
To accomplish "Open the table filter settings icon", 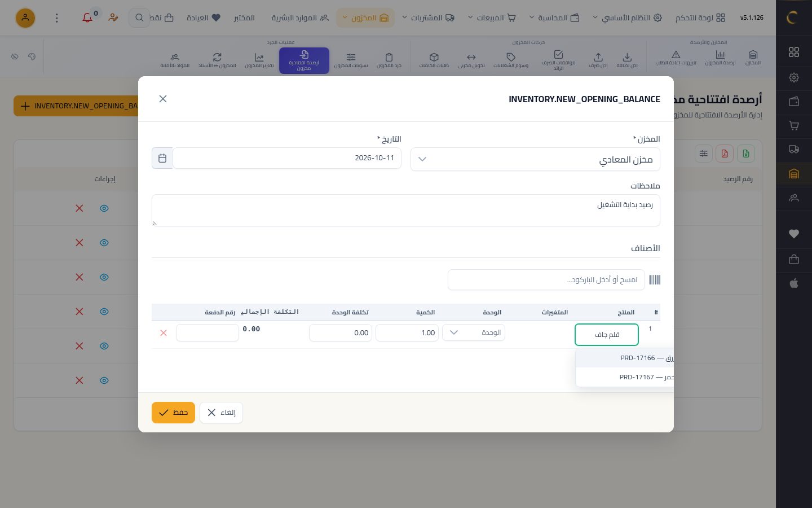I will tap(703, 154).
